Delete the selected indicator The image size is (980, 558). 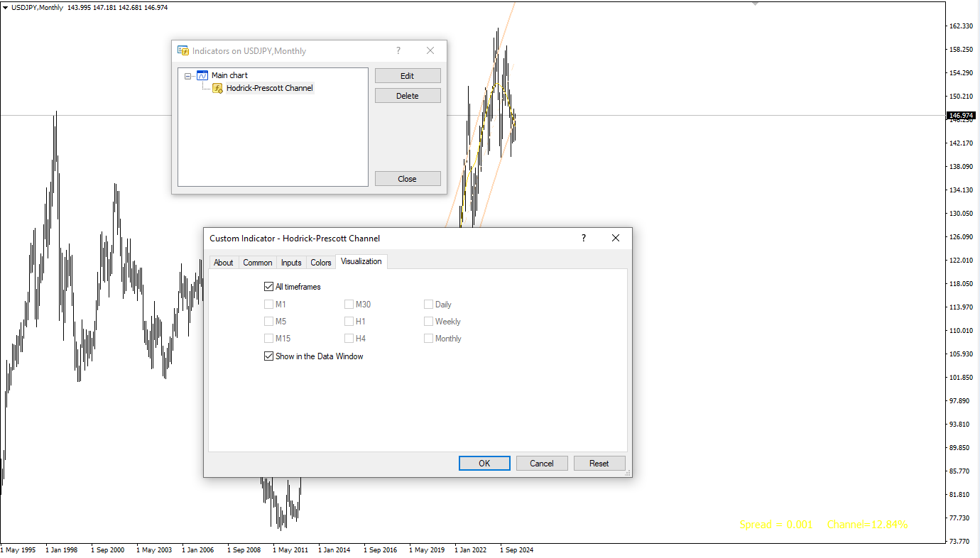[408, 96]
